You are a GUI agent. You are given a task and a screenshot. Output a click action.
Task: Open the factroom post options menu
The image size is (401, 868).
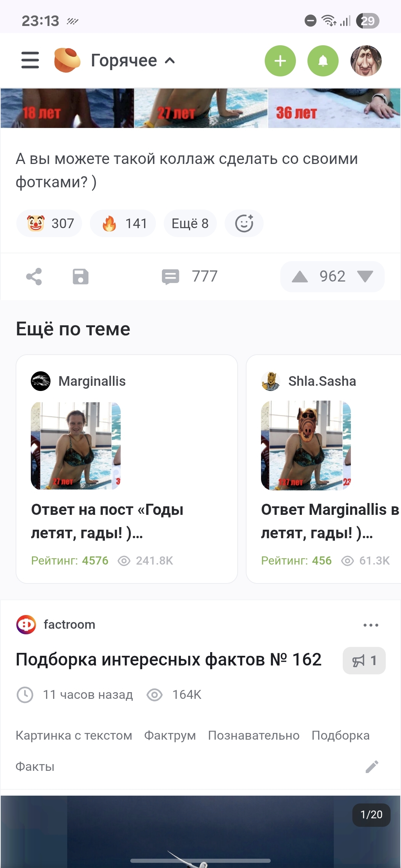coord(371,625)
